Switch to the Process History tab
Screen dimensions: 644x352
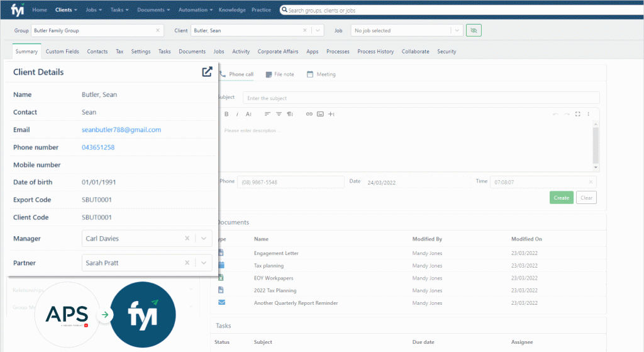click(x=375, y=52)
